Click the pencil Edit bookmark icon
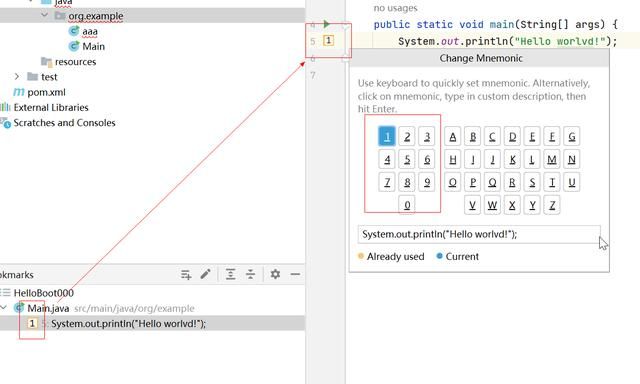Viewport: 640px width, 384px height. click(206, 274)
